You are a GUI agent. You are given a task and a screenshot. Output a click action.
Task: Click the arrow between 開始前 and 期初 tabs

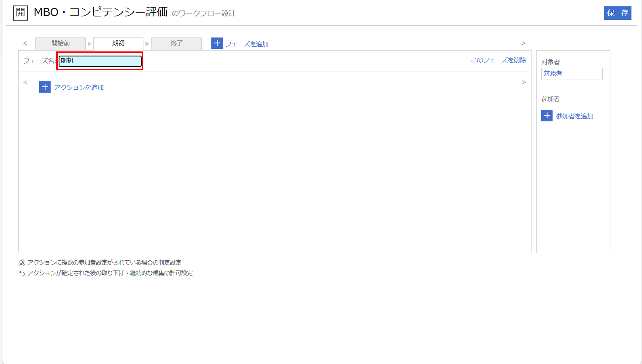89,44
